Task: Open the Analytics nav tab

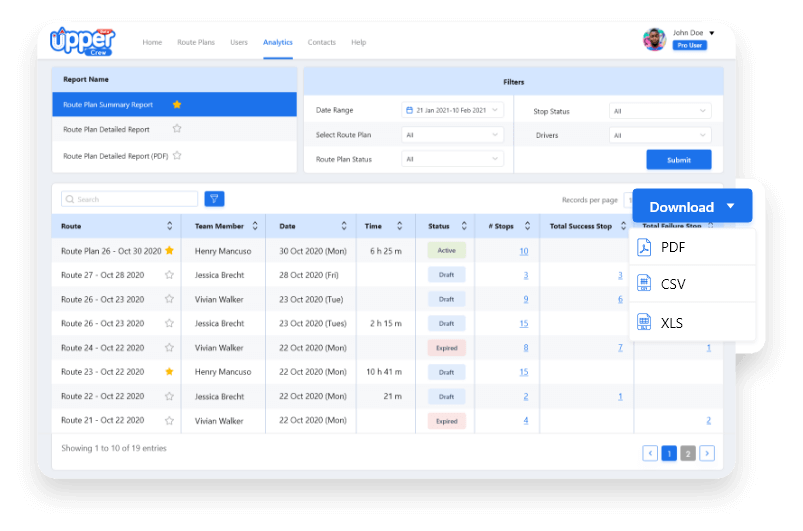Action: [x=278, y=43]
